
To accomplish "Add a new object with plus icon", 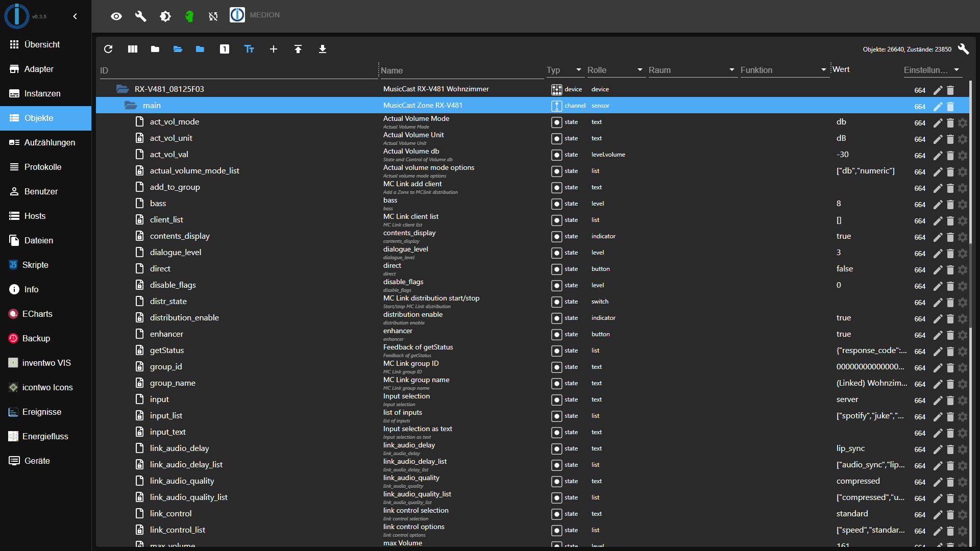I will 274,49.
